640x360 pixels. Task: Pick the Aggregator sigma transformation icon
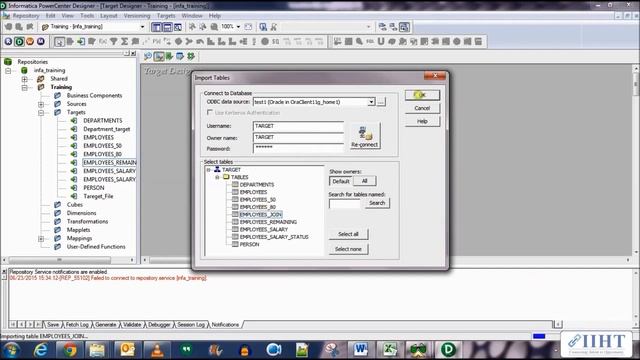[124, 42]
